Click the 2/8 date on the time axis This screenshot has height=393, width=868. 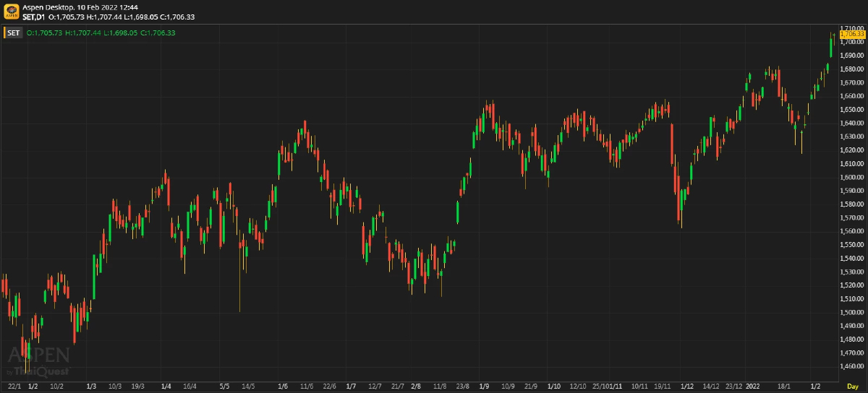416,386
